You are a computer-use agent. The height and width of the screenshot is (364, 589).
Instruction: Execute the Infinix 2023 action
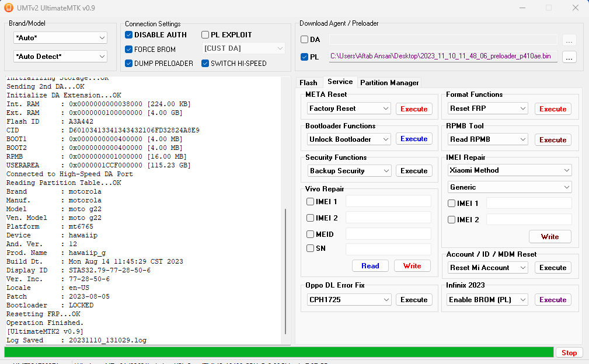click(x=553, y=300)
